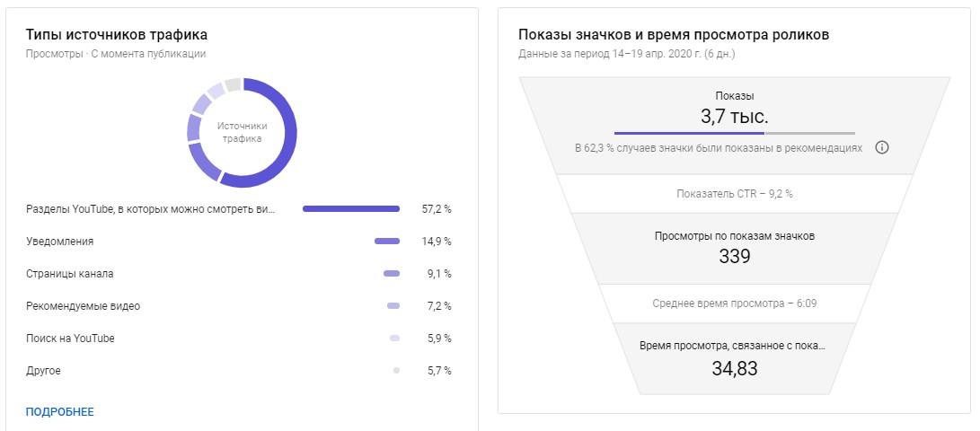Click the Показатель CTR – 9,2 % row

(734, 193)
